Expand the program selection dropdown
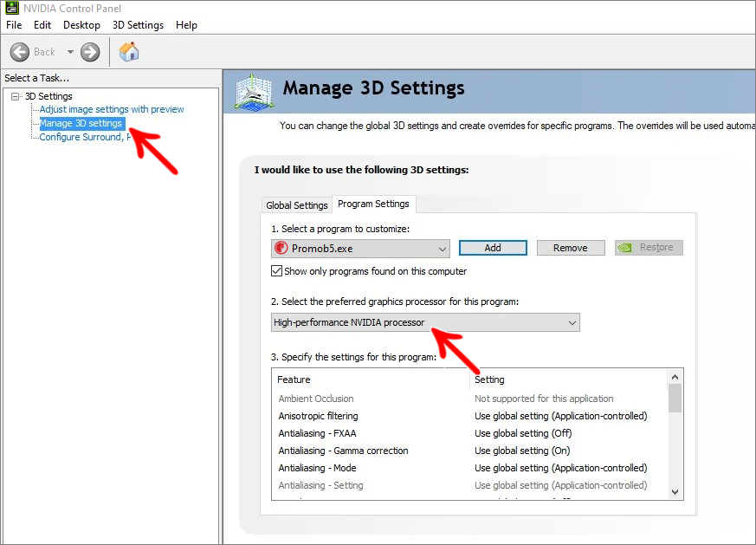Screen dimensions: 756x545 [360, 249]
